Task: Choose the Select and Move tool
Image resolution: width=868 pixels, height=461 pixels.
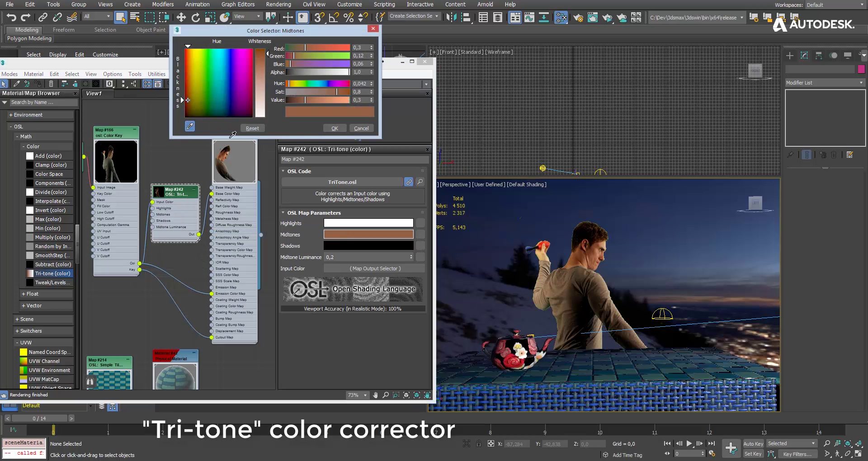Action: [181, 18]
